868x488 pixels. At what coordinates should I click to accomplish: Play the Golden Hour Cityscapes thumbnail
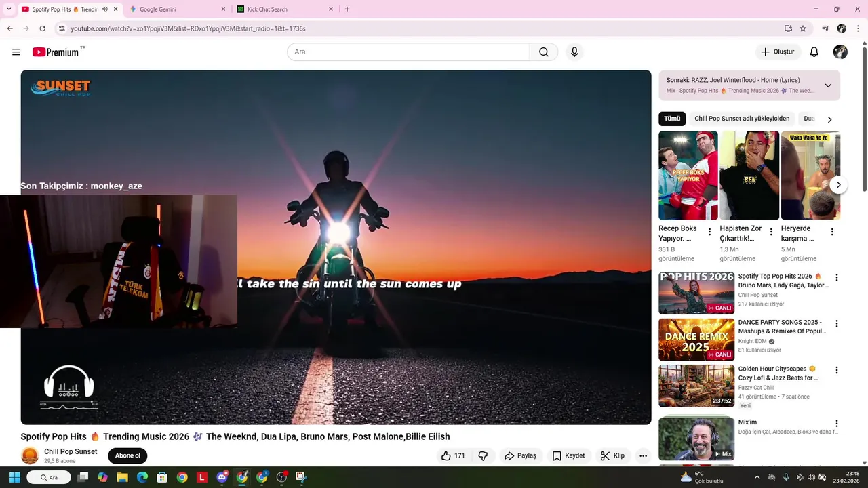click(x=696, y=386)
